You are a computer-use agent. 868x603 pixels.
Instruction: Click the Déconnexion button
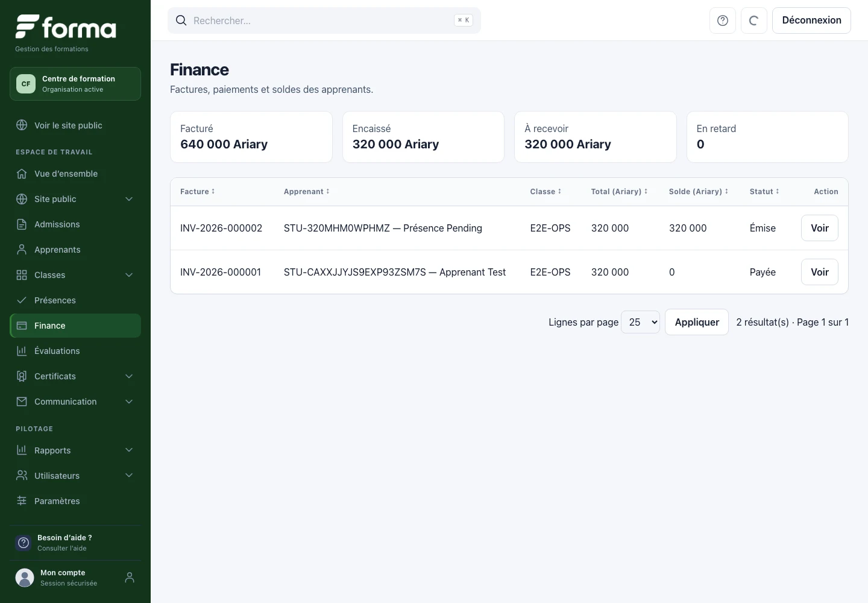811,21
